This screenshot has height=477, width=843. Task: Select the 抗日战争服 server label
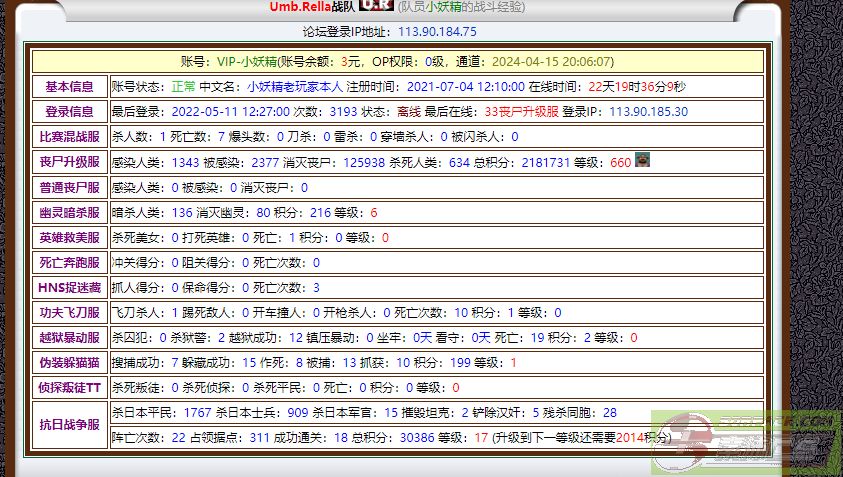(x=70, y=425)
